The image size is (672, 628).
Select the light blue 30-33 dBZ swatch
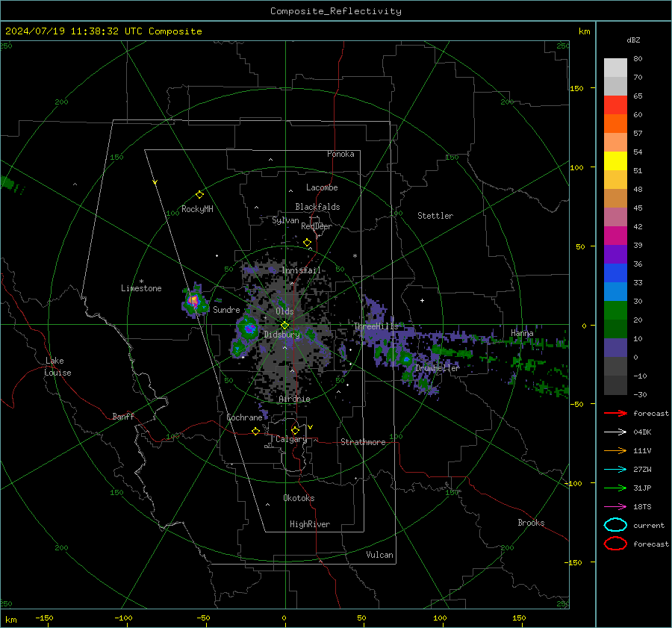click(x=615, y=292)
